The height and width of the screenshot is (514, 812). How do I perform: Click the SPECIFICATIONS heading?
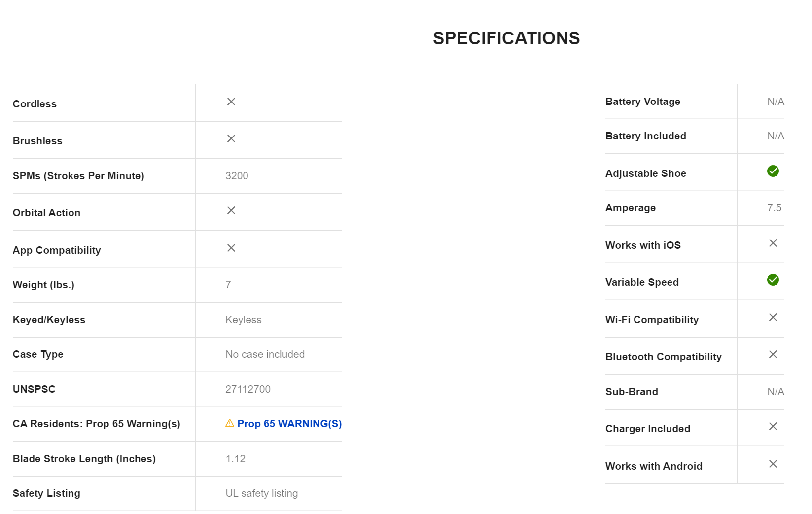click(x=506, y=38)
